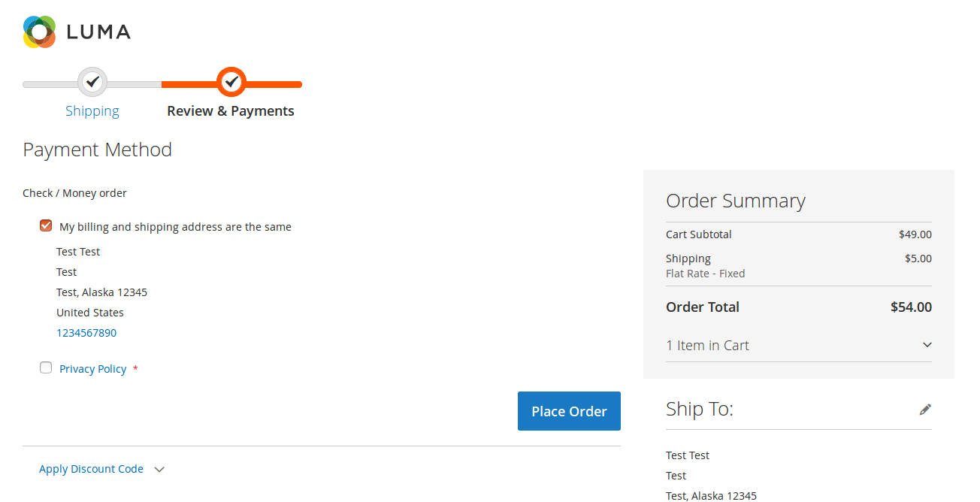
Task: Go back to the Shipping step
Action: pos(92,110)
